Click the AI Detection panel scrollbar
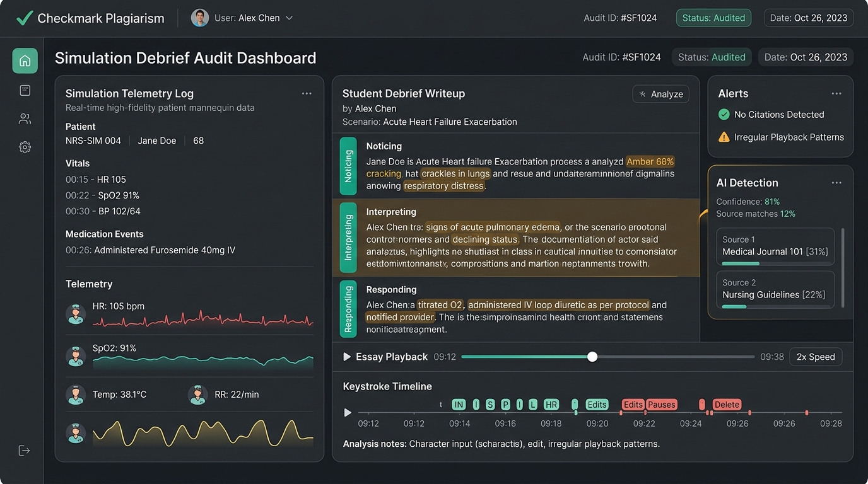868x484 pixels. 843,268
